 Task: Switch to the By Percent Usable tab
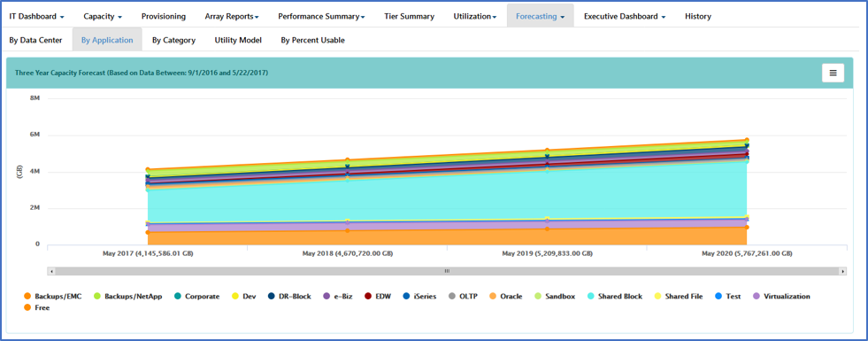312,40
